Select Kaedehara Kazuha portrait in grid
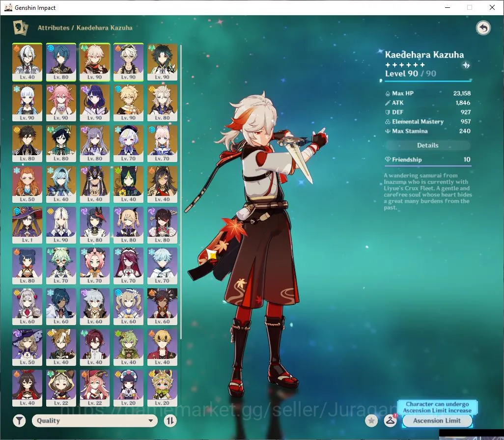This screenshot has height=440, width=504. coord(95,62)
